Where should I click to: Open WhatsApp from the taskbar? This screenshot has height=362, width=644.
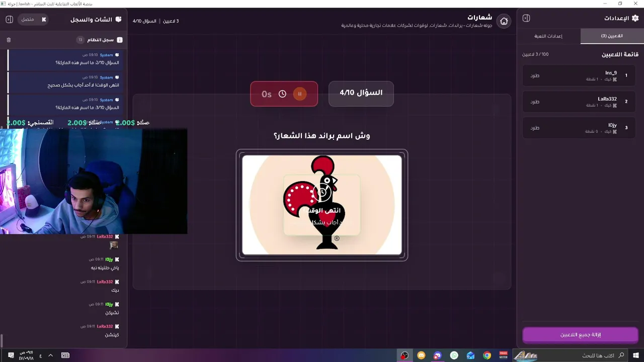[x=454, y=355]
